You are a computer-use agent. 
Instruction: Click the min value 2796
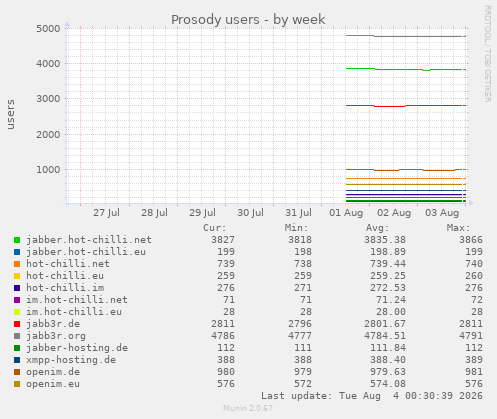(x=300, y=324)
